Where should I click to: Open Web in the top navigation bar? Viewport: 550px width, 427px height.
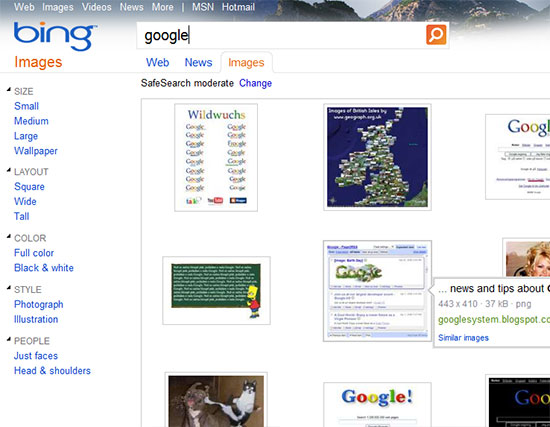tap(24, 7)
